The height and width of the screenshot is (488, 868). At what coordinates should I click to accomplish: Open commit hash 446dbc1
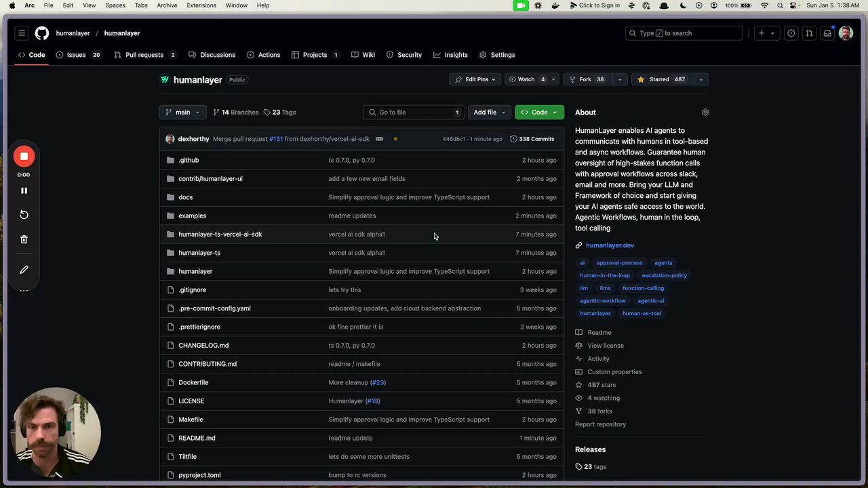pos(454,139)
